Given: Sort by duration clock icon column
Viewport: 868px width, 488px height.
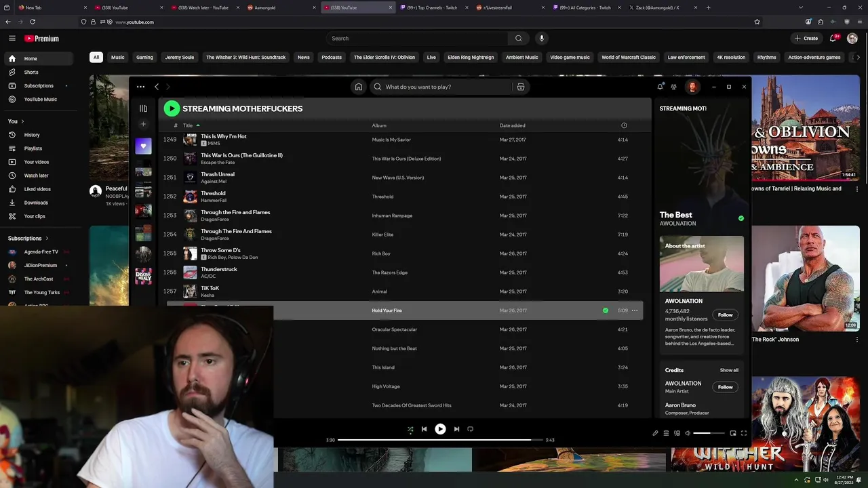Looking at the screenshot, I should pyautogui.click(x=624, y=125).
